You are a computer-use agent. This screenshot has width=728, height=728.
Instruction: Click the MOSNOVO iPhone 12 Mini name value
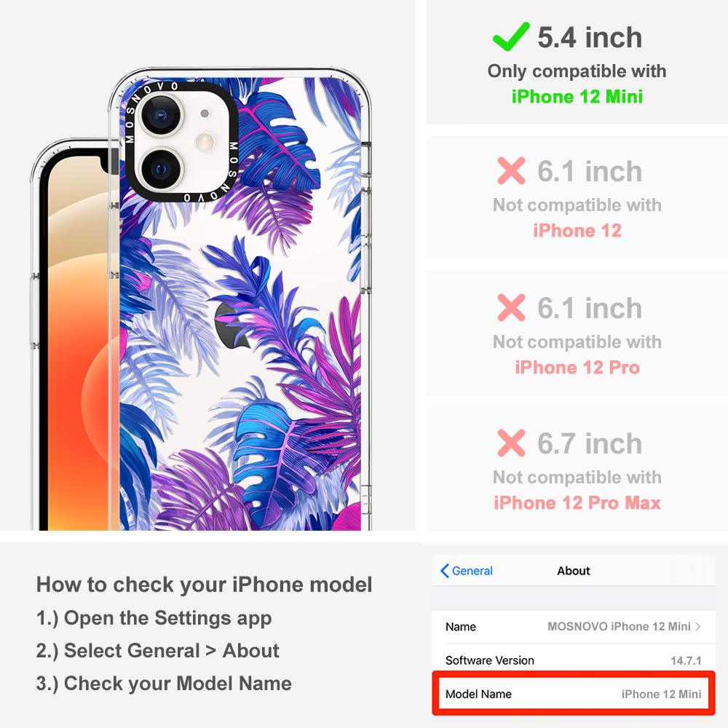pyautogui.click(x=619, y=626)
